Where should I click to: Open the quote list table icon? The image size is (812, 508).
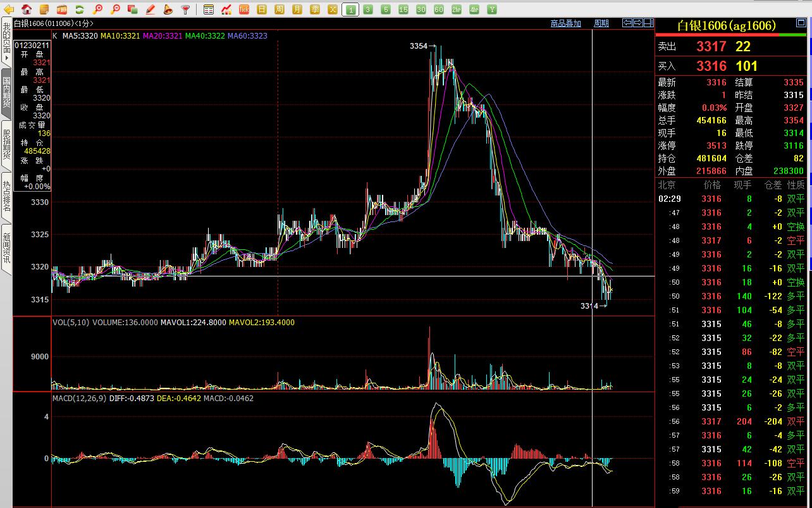[x=209, y=9]
